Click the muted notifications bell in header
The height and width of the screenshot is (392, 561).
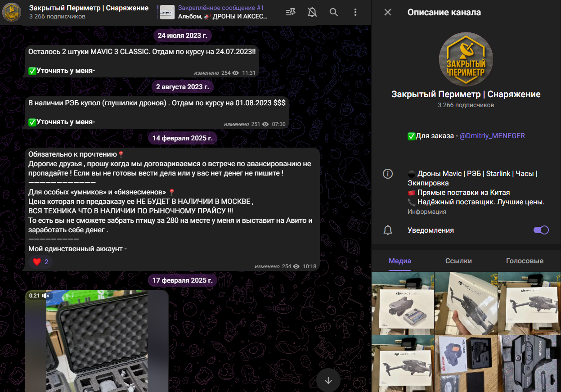(x=312, y=12)
